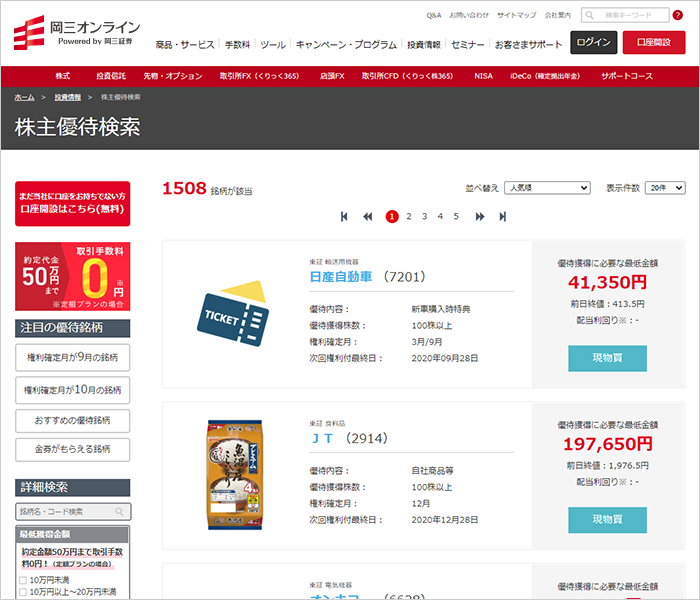Click 現物買 button for JT
700x600 pixels.
(x=607, y=520)
